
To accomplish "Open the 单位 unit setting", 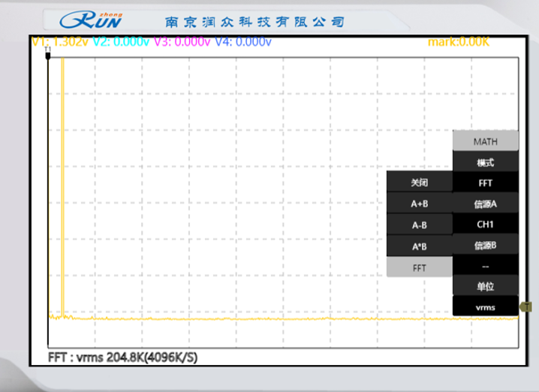I will [485, 286].
